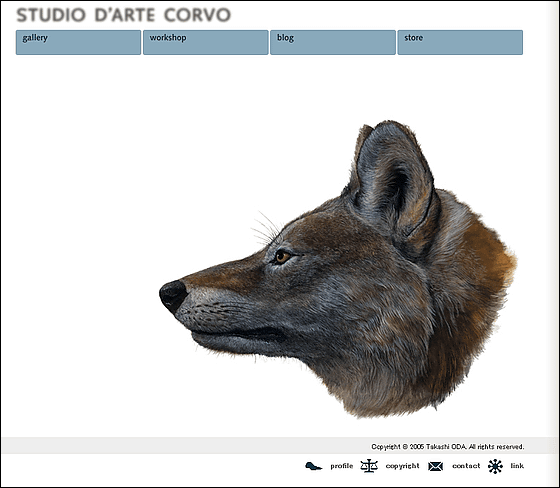
Task: Click the wolf's black nose
Action: coord(173,296)
